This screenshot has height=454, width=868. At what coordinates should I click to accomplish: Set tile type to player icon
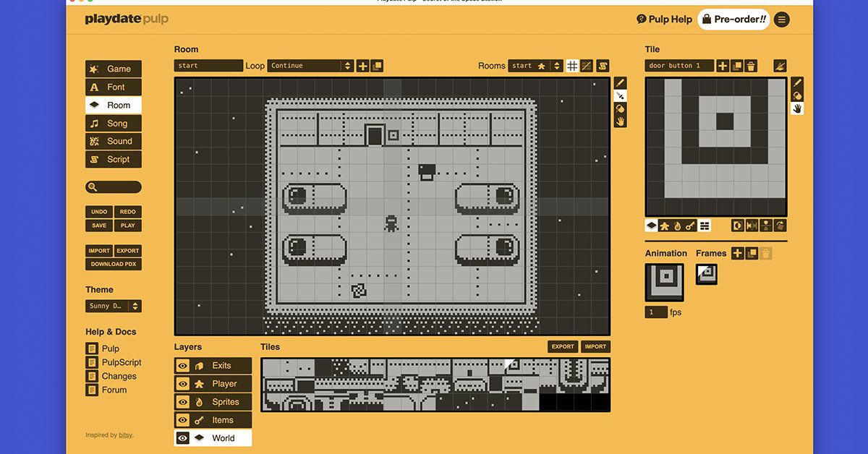[665, 226]
